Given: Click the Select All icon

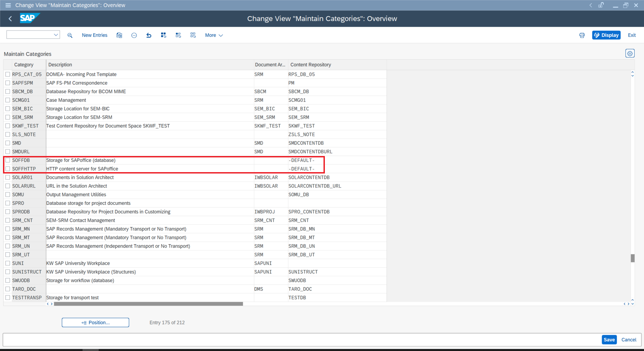Looking at the screenshot, I should click(x=163, y=35).
